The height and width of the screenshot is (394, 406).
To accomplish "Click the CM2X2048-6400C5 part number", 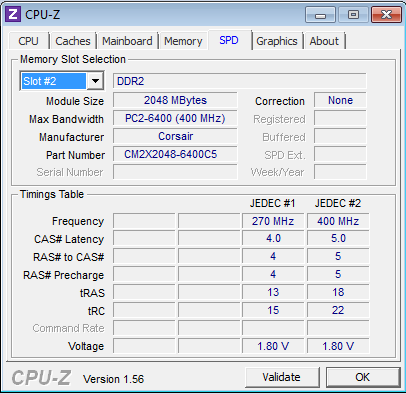I will point(175,154).
